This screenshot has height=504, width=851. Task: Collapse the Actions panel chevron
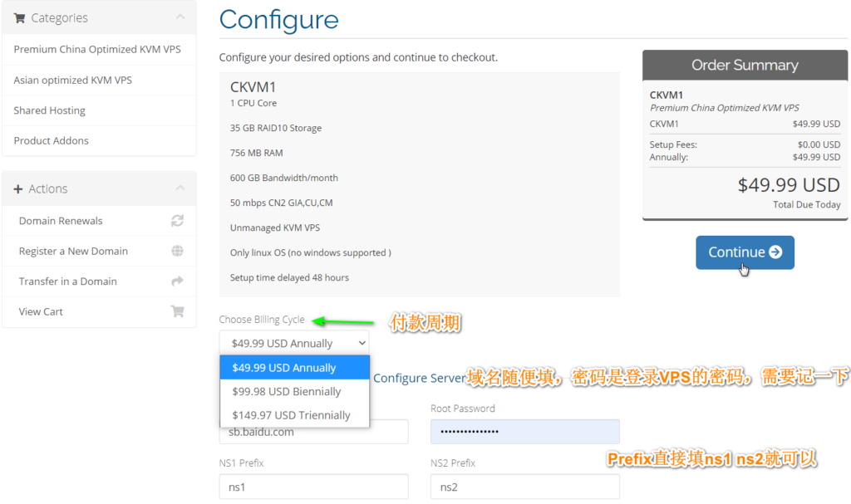point(180,188)
